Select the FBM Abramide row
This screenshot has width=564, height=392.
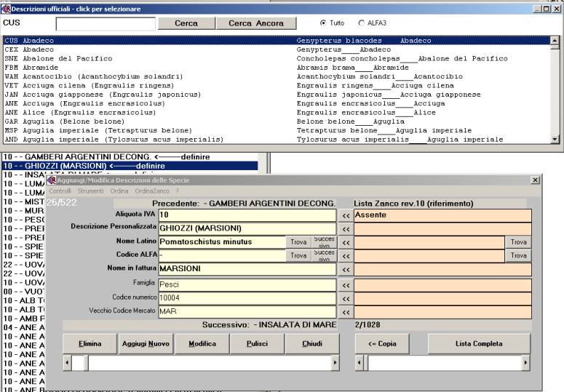277,68
